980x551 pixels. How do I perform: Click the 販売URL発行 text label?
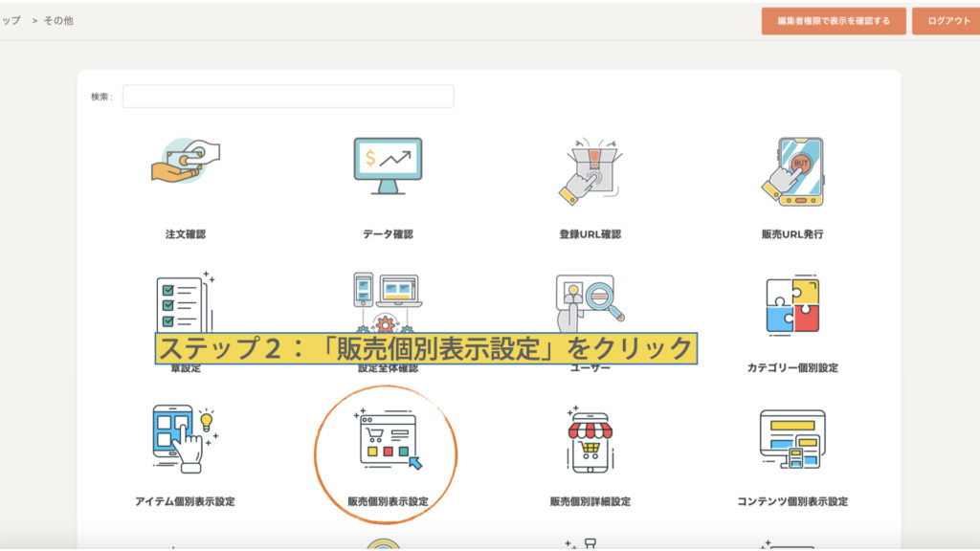[x=792, y=234]
